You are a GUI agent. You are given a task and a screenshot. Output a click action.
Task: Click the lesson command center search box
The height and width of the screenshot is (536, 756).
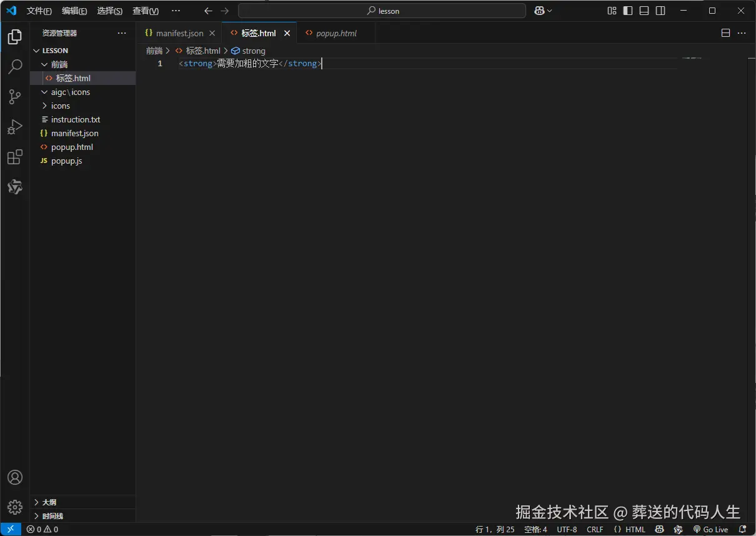click(382, 11)
